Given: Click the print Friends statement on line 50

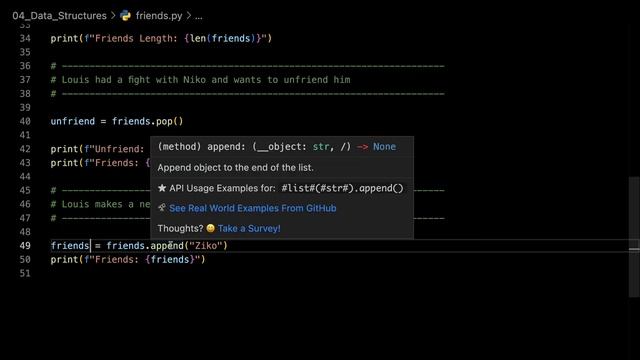Looking at the screenshot, I should [128, 260].
